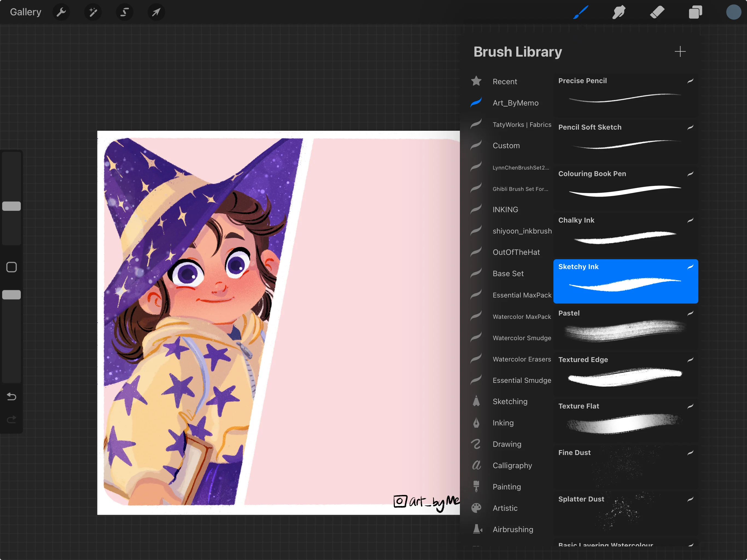Switch to the Smudge tool
Screen dimensions: 747x560
619,12
